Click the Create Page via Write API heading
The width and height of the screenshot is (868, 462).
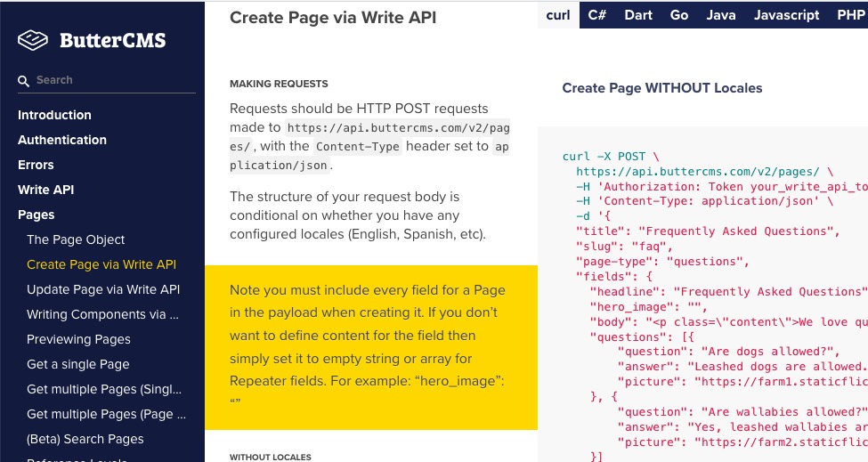pos(333,18)
